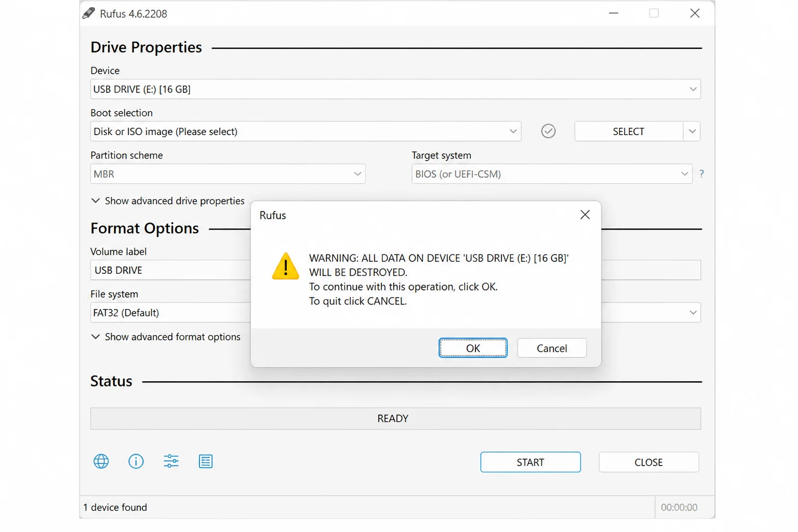798x532 pixels.
Task: Close the Rufus main window
Action: 695,14
